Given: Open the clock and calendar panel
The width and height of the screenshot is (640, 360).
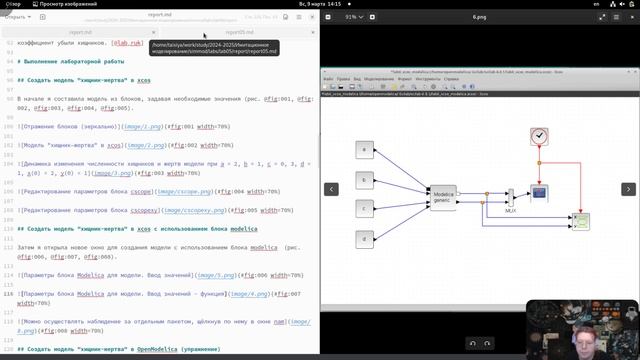Looking at the screenshot, I should [x=320, y=4].
